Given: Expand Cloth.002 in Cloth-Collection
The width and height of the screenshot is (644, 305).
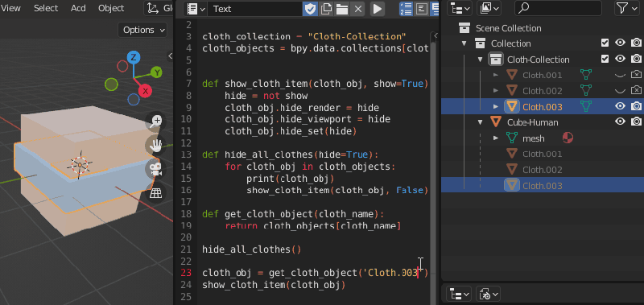Looking at the screenshot, I should click(496, 91).
